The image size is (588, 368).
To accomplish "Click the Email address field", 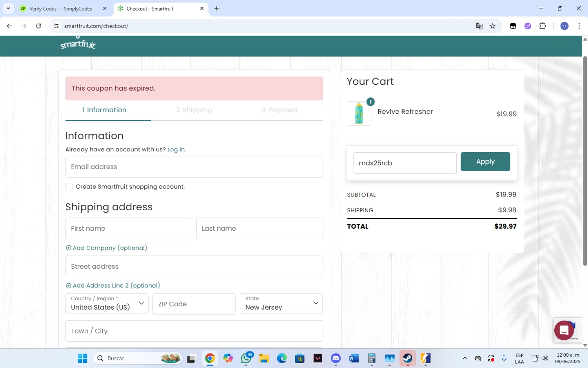I will pyautogui.click(x=194, y=167).
